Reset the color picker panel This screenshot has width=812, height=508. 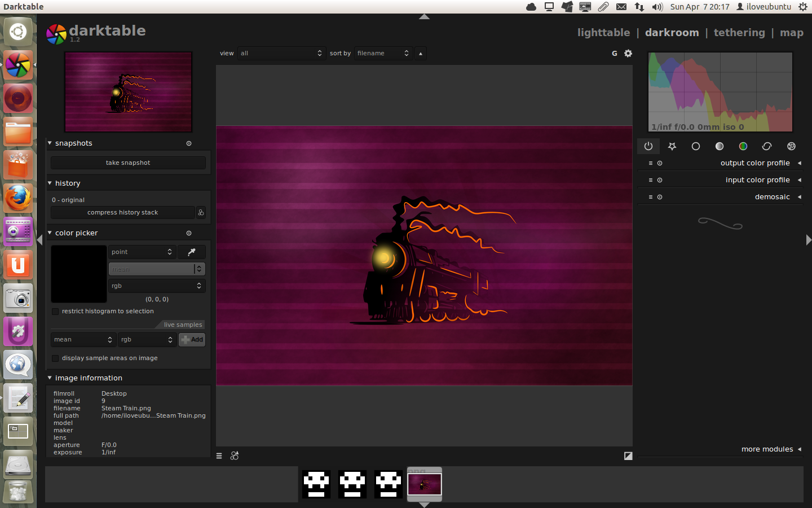[189, 233]
